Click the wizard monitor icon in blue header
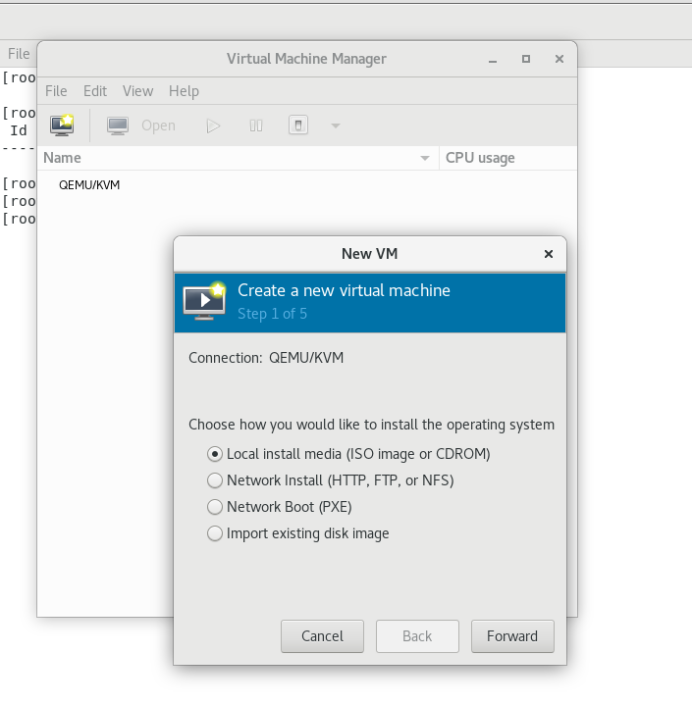692x706 pixels. [x=205, y=301]
